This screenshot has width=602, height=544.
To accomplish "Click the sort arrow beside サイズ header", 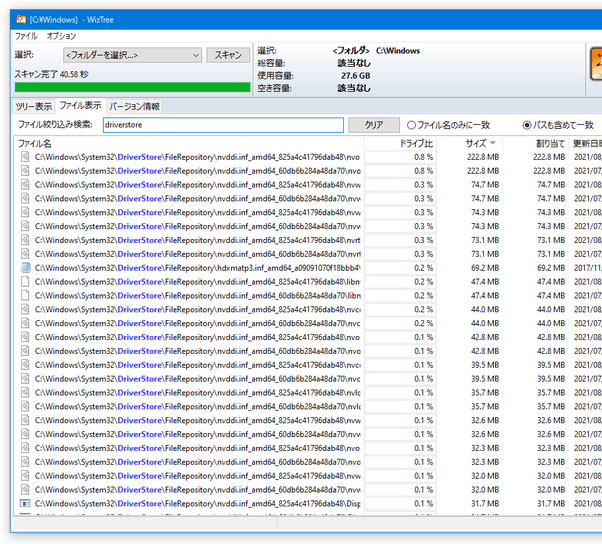I will [493, 143].
